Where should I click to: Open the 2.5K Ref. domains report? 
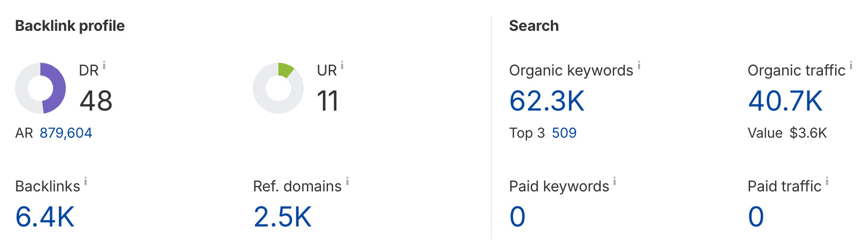click(283, 217)
